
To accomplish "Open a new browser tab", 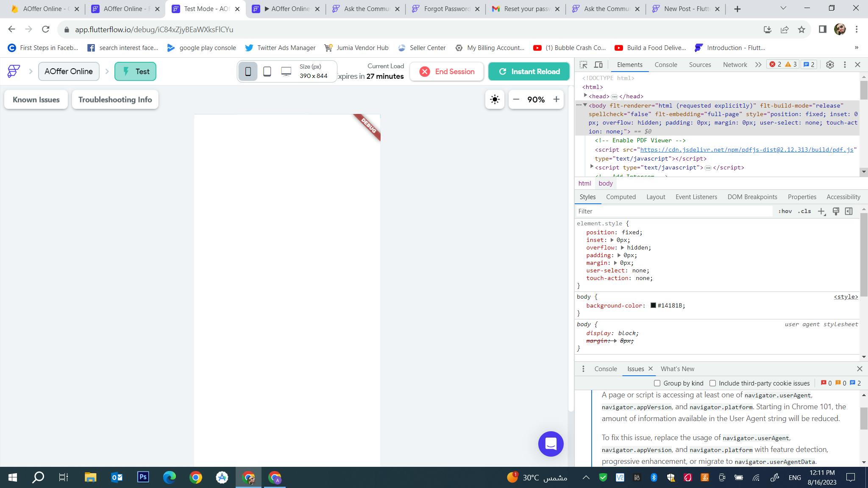I will pyautogui.click(x=737, y=9).
